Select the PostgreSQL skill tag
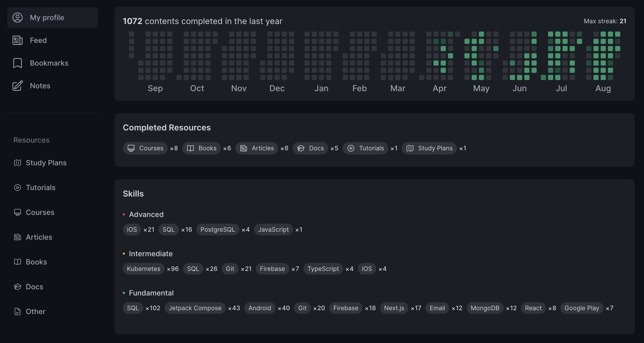 pyautogui.click(x=218, y=230)
